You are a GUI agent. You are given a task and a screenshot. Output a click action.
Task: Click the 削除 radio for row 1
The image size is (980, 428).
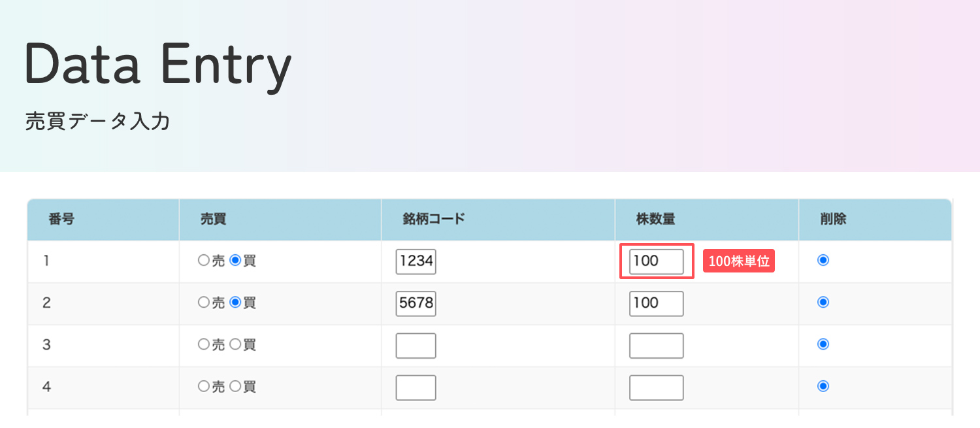(823, 261)
